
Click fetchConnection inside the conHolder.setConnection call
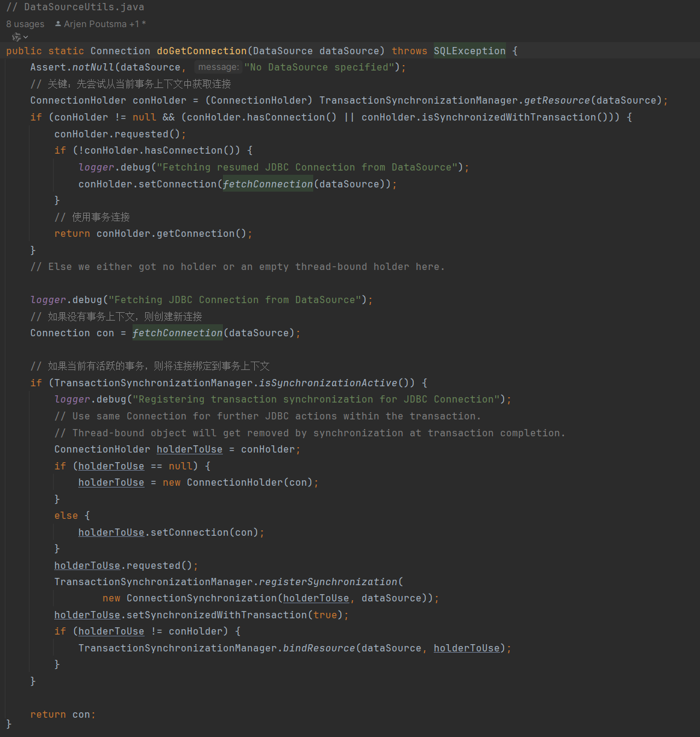[268, 184]
